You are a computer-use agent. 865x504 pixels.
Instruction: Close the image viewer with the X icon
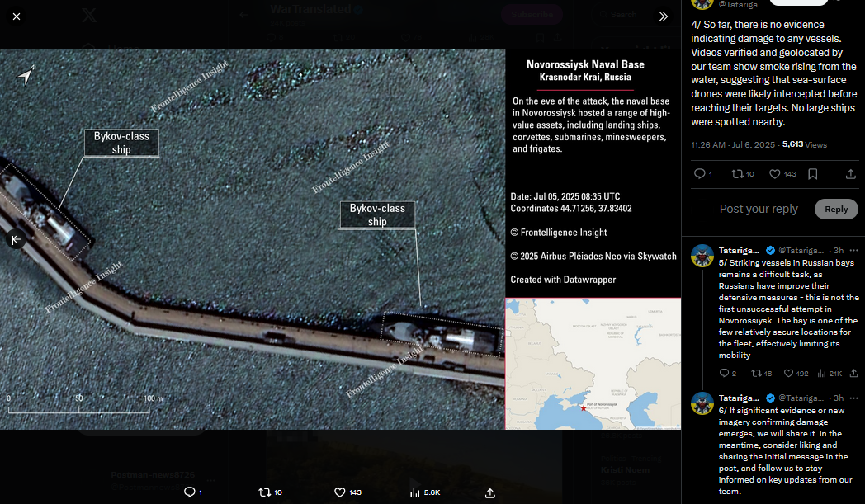(x=17, y=16)
